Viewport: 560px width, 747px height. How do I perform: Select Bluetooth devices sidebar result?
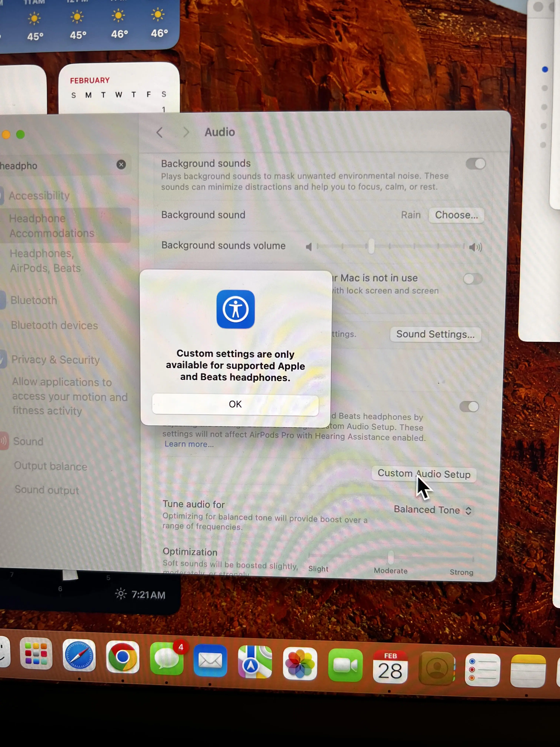click(54, 326)
